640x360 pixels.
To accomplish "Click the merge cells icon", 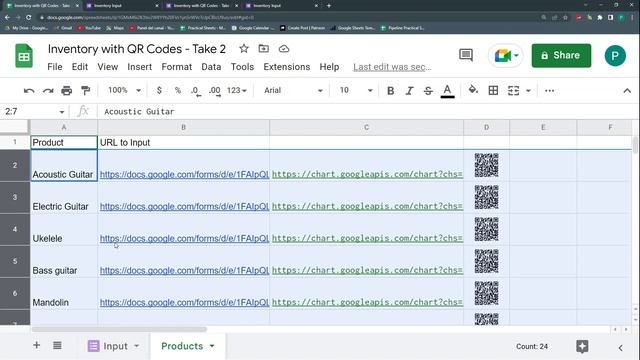I will [513, 91].
